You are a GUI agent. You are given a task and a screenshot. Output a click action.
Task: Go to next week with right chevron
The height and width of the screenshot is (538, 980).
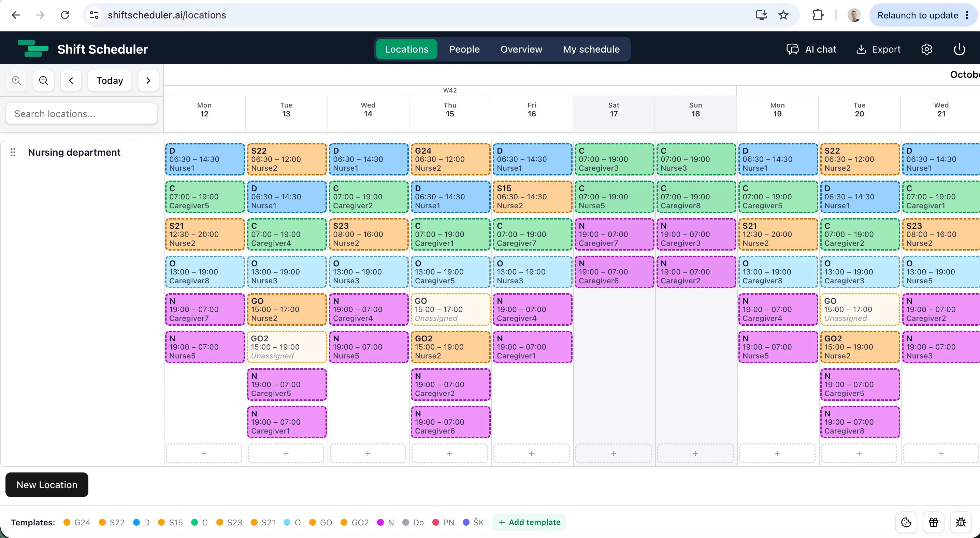pyautogui.click(x=148, y=80)
